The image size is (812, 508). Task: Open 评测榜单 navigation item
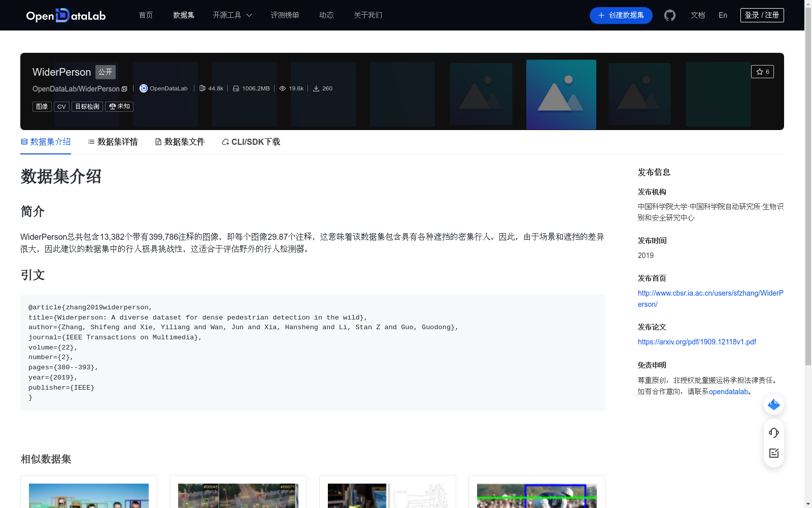[285, 15]
